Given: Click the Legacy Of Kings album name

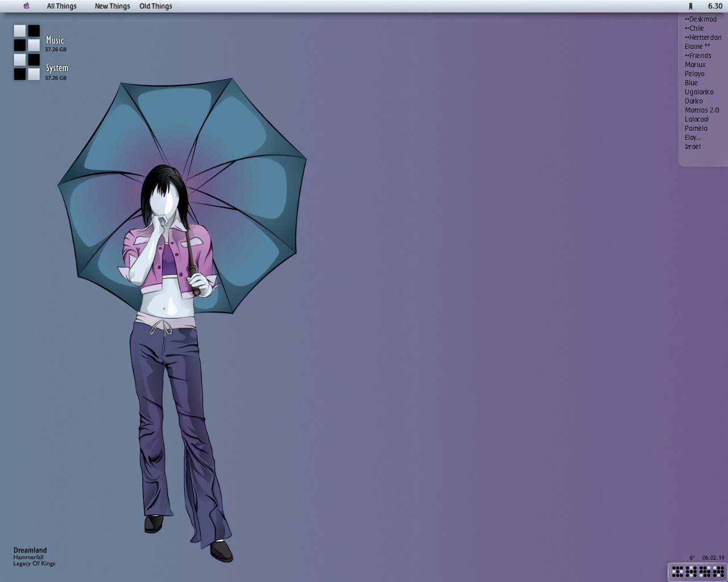Looking at the screenshot, I should [34, 564].
